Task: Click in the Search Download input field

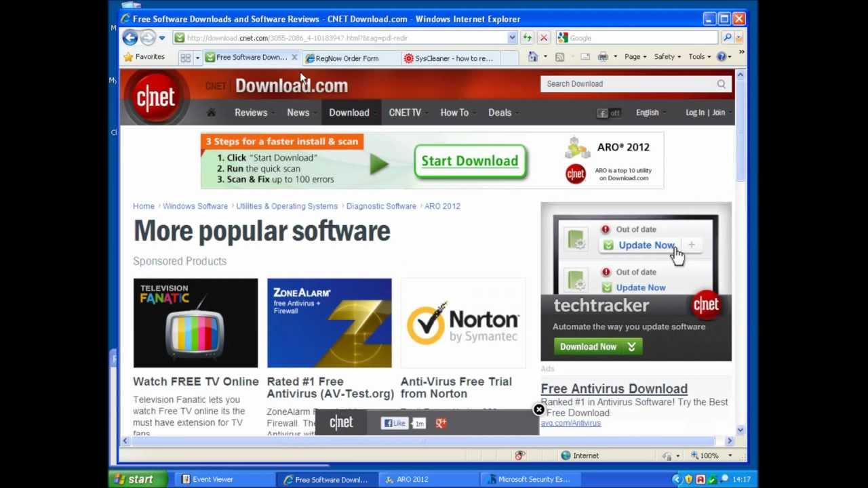Action: click(x=628, y=84)
